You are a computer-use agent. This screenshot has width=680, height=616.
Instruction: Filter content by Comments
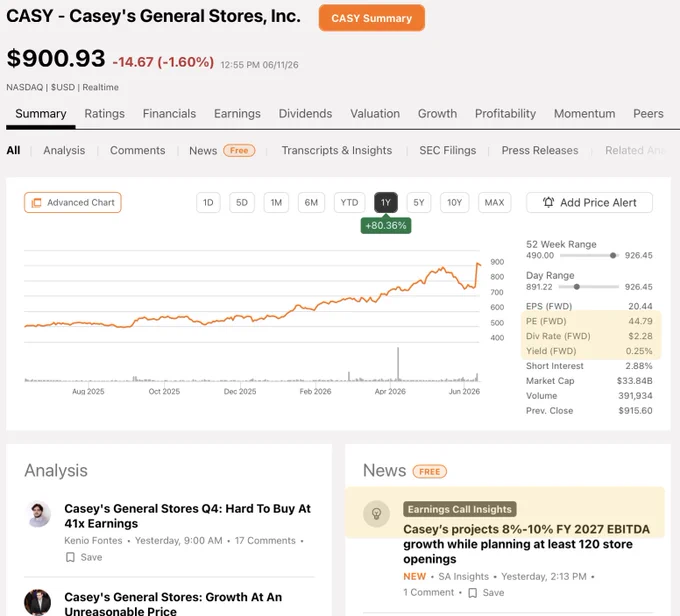pos(137,151)
